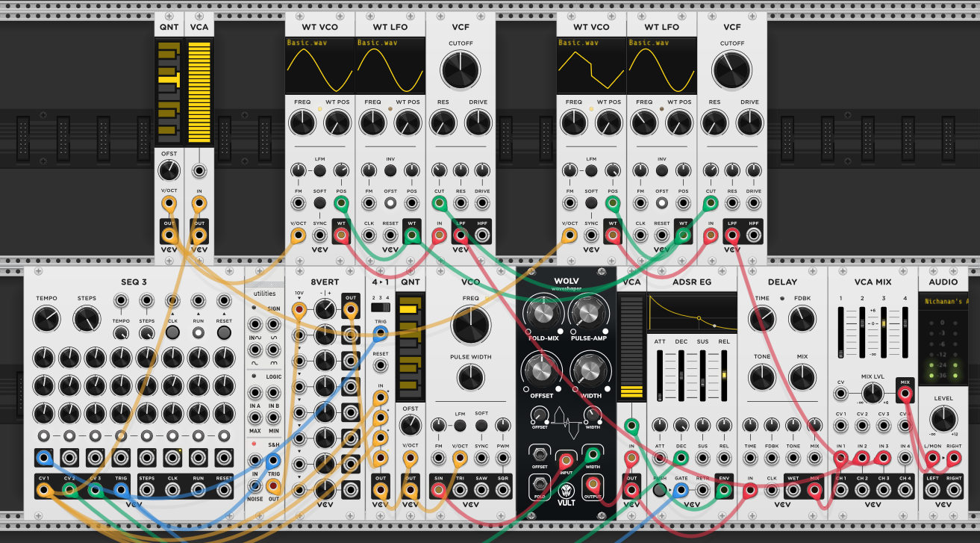Click the AUDIO LEFT jack
Screen dimensions: 980x543
933,490
